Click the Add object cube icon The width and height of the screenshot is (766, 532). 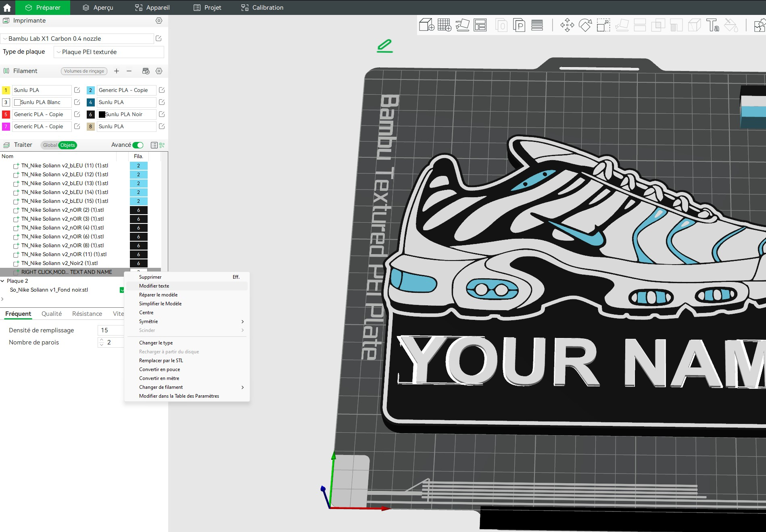(426, 25)
